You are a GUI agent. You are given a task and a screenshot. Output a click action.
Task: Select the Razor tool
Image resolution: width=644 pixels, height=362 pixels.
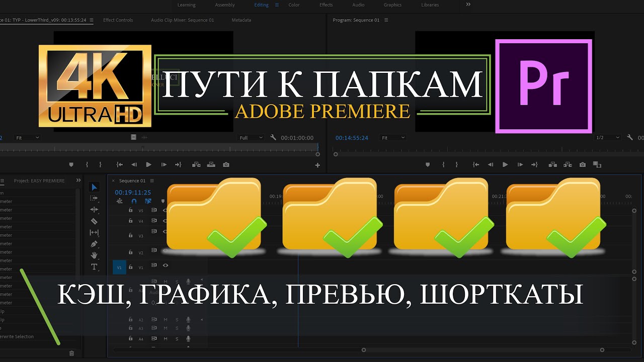pos(94,221)
